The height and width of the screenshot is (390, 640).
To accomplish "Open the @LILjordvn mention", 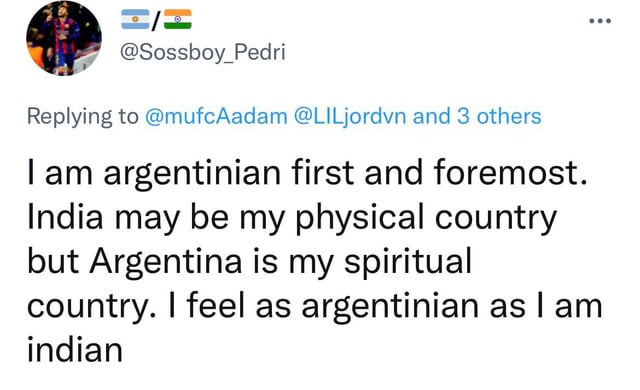I will [350, 116].
